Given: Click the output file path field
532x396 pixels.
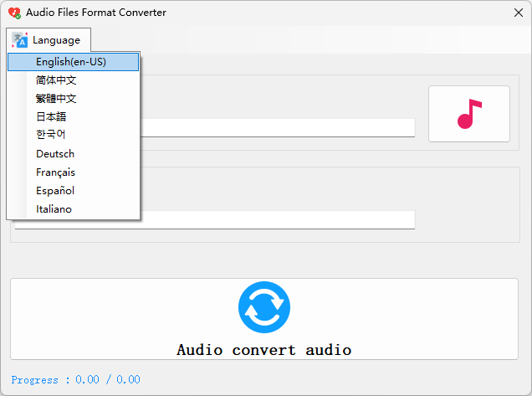Looking at the screenshot, I should [278, 219].
